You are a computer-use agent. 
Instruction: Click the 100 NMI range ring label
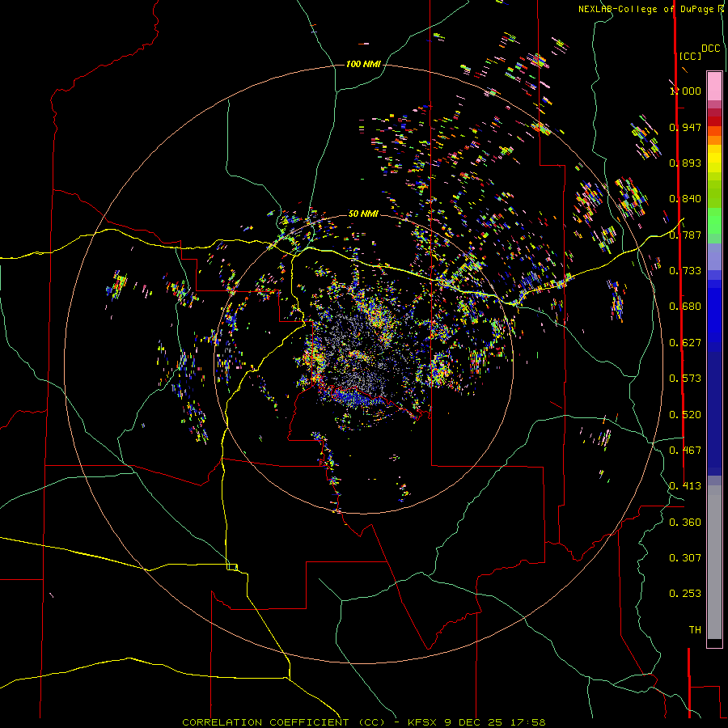pyautogui.click(x=363, y=64)
